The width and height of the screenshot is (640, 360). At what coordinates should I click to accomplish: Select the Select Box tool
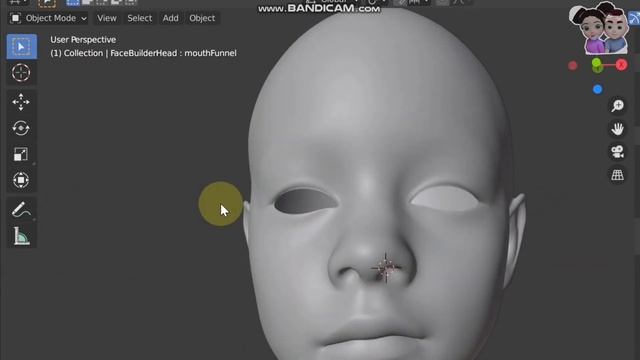coord(21,47)
